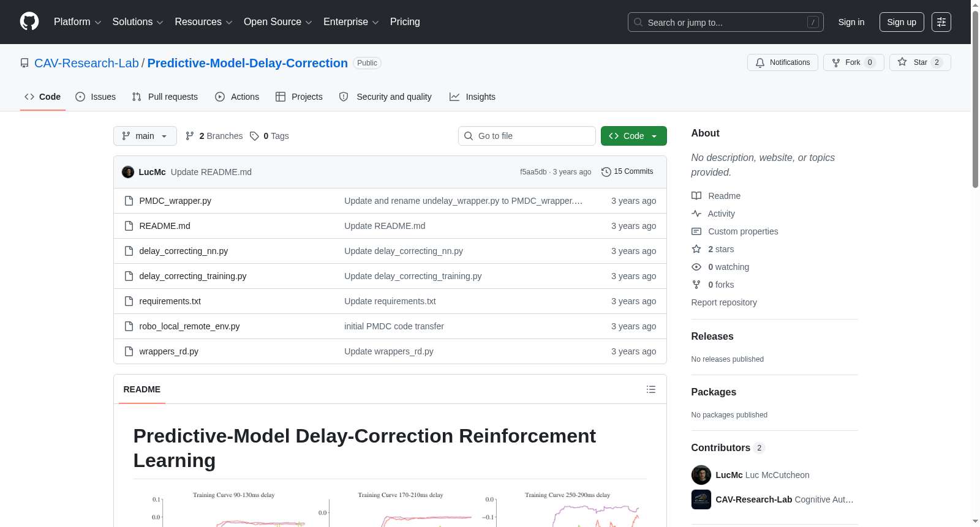Expand the Platform menu
This screenshot has height=527, width=980.
pyautogui.click(x=78, y=22)
